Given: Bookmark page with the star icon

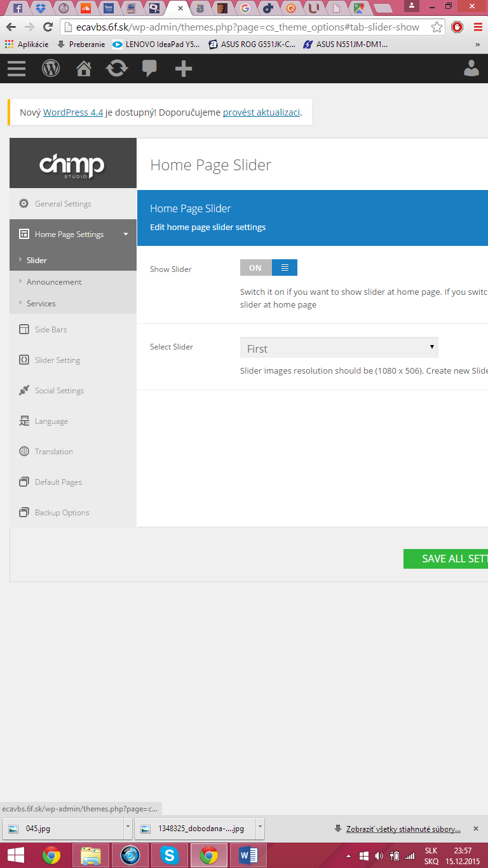Looking at the screenshot, I should (x=437, y=27).
